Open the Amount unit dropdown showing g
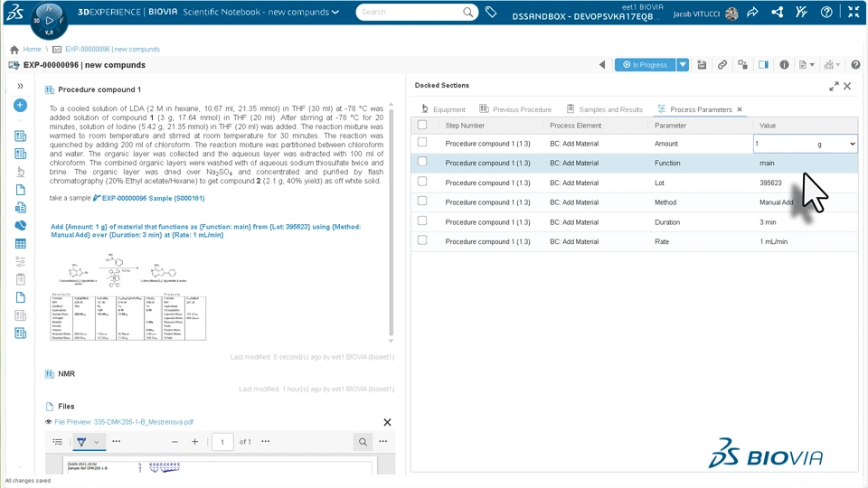 (x=835, y=144)
